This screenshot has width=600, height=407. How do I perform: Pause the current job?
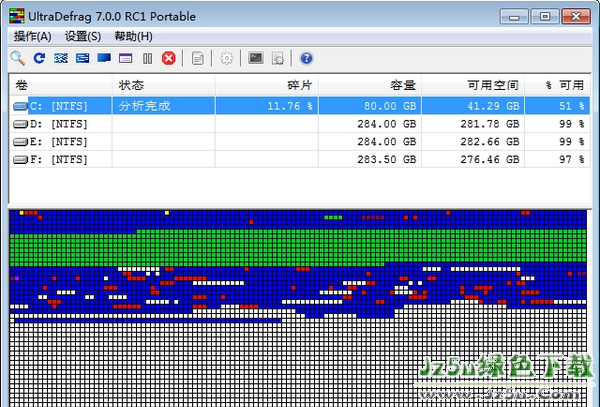pos(147,59)
